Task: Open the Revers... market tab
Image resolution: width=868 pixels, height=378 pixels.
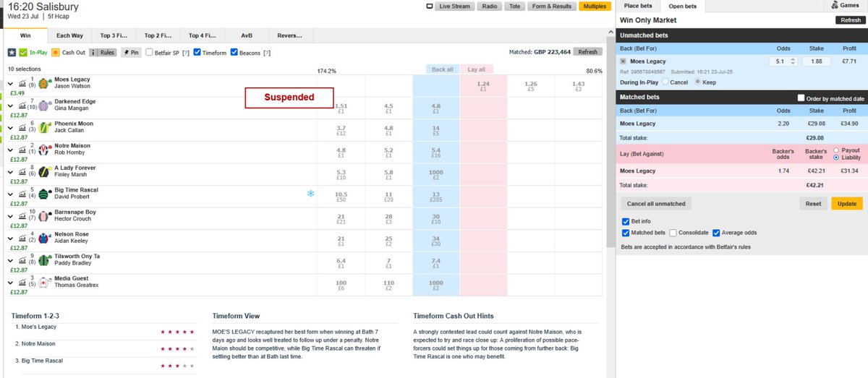Action: [x=290, y=35]
